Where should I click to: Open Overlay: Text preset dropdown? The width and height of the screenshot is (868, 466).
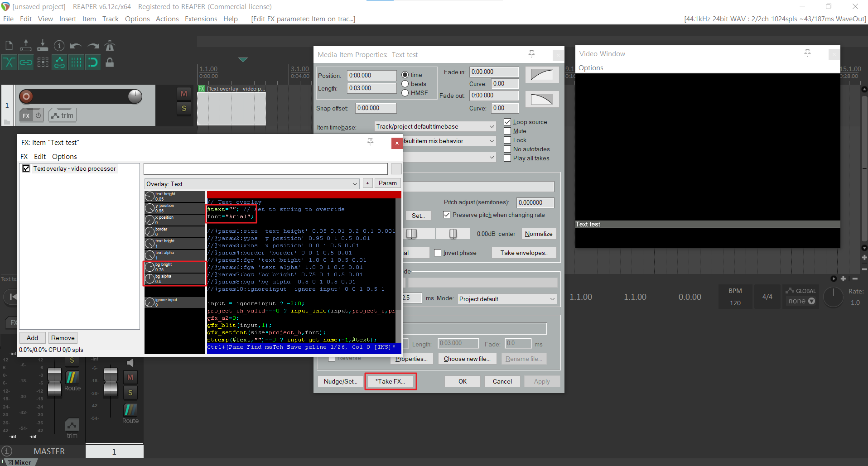click(x=252, y=184)
